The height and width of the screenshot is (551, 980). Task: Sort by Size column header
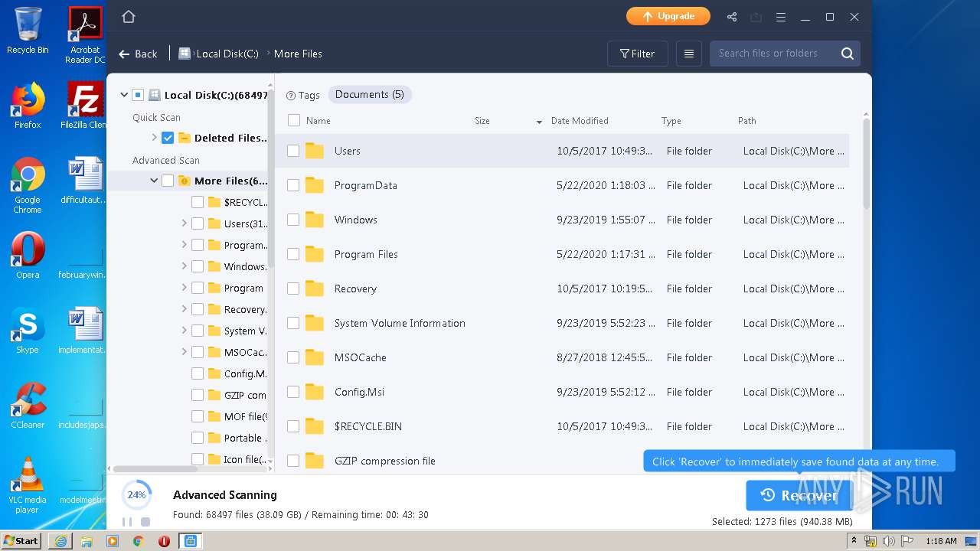click(482, 121)
